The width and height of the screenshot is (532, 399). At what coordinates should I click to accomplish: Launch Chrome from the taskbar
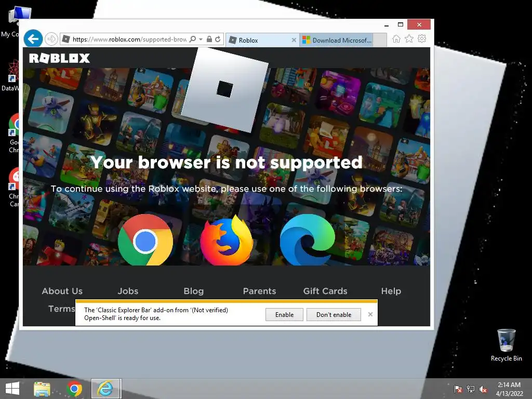pyautogui.click(x=74, y=389)
